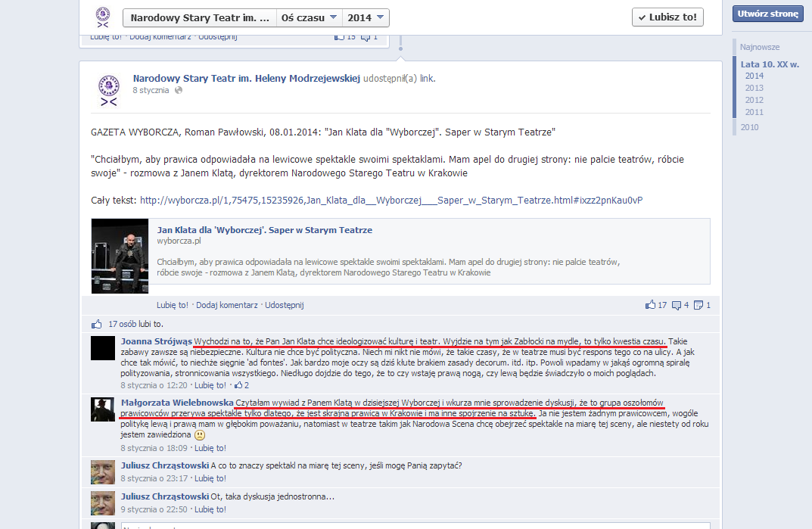Like the comment posted 8 stycznia o 23:17

pyautogui.click(x=210, y=479)
